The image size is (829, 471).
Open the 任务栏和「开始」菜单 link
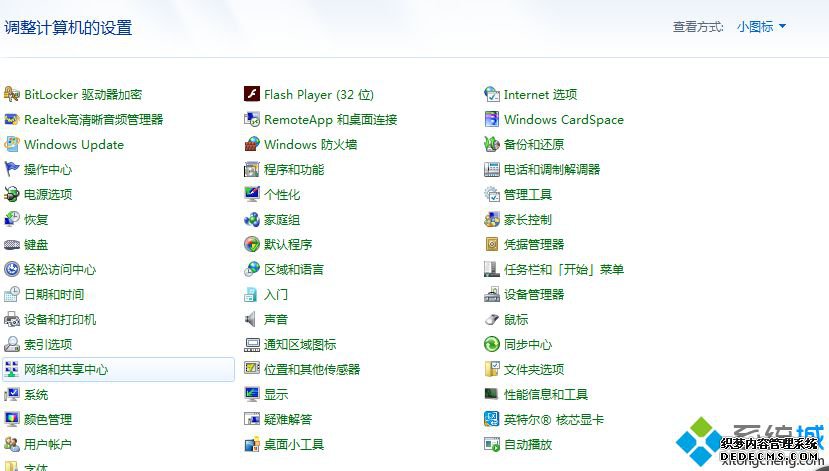point(564,269)
